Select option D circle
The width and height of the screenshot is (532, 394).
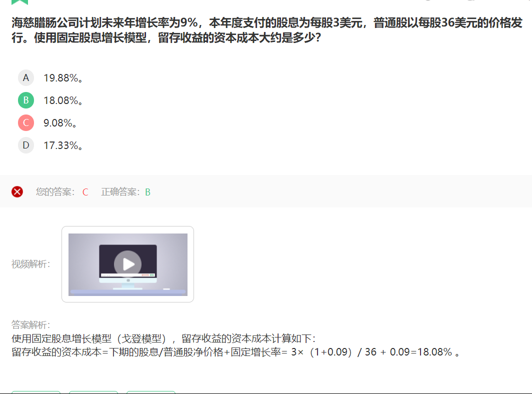pos(26,145)
